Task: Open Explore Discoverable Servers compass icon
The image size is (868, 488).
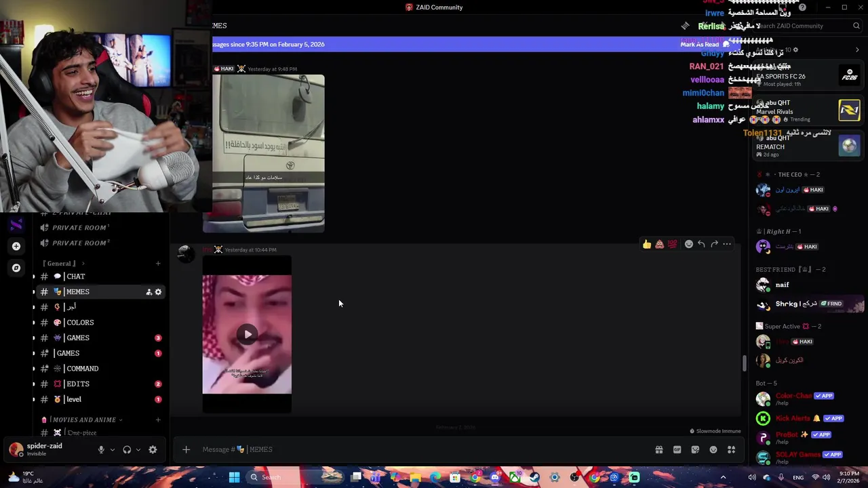Action: [16, 268]
